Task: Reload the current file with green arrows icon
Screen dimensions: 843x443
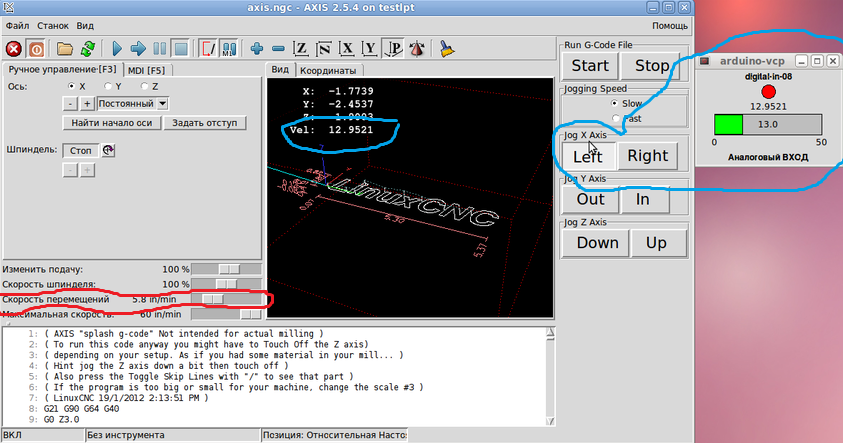Action: click(88, 49)
